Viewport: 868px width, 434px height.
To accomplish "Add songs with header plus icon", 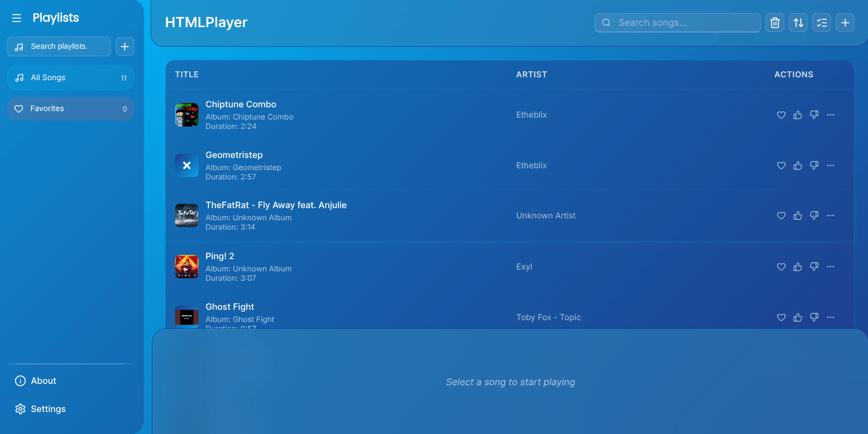I will 845,22.
